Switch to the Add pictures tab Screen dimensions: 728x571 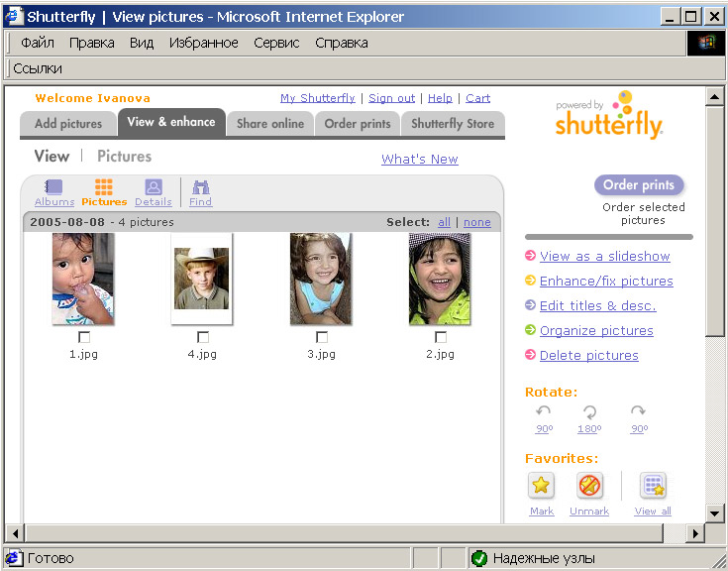point(67,124)
